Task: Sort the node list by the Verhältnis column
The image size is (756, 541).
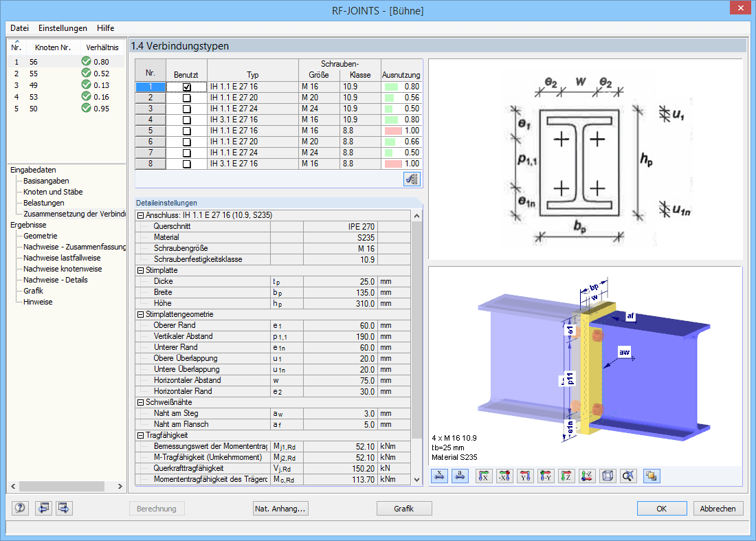Action: pyautogui.click(x=102, y=47)
